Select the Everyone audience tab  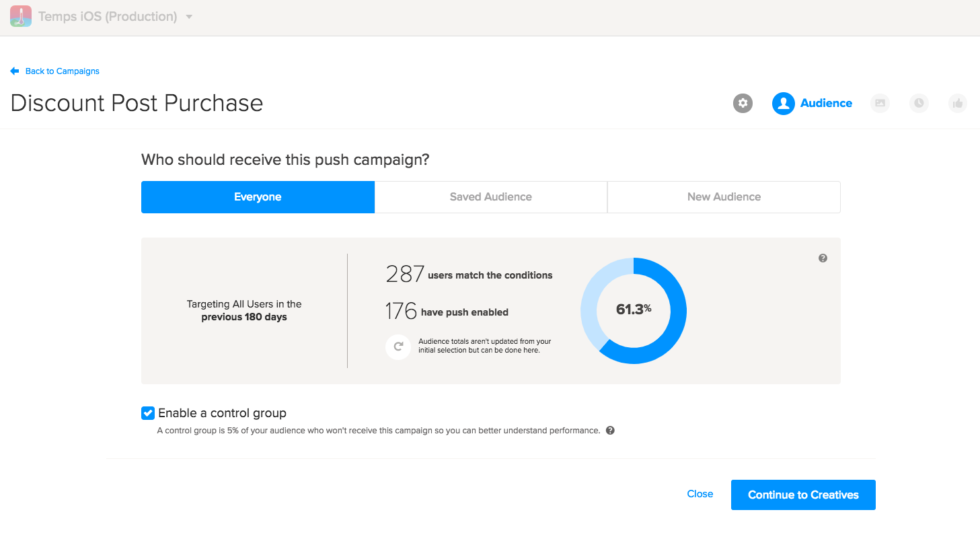click(x=258, y=197)
